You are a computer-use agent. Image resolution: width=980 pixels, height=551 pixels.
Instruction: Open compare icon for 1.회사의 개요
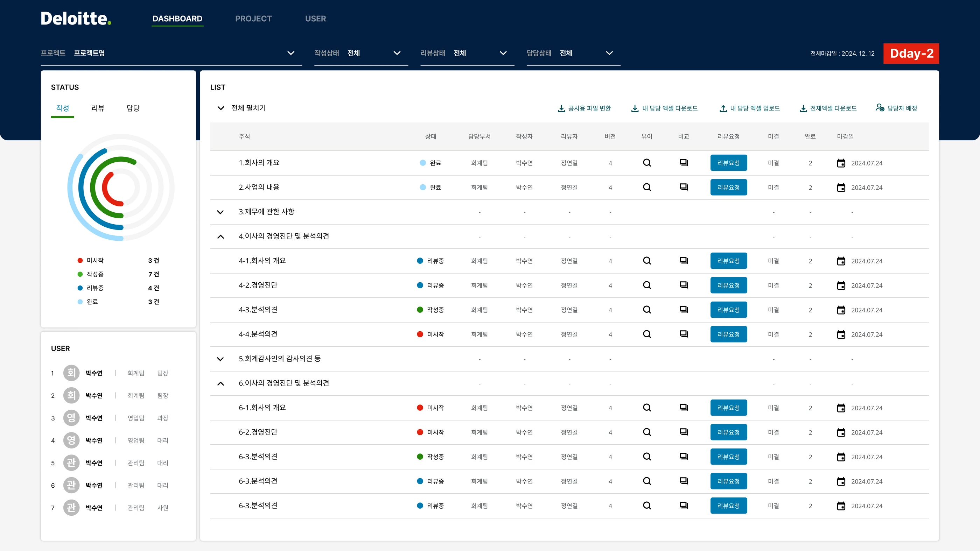[684, 163]
